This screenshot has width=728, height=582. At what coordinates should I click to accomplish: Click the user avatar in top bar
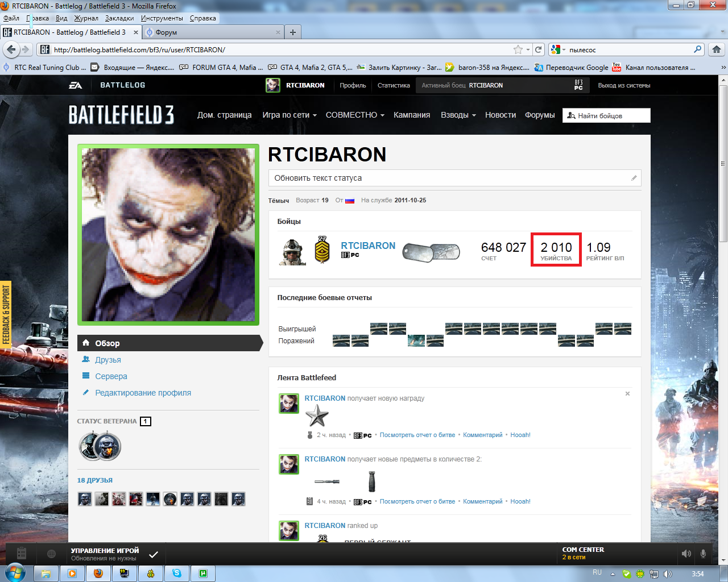(x=273, y=85)
